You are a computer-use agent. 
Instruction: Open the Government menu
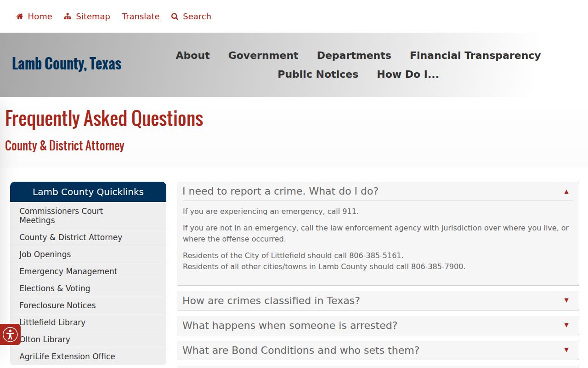pyautogui.click(x=263, y=56)
